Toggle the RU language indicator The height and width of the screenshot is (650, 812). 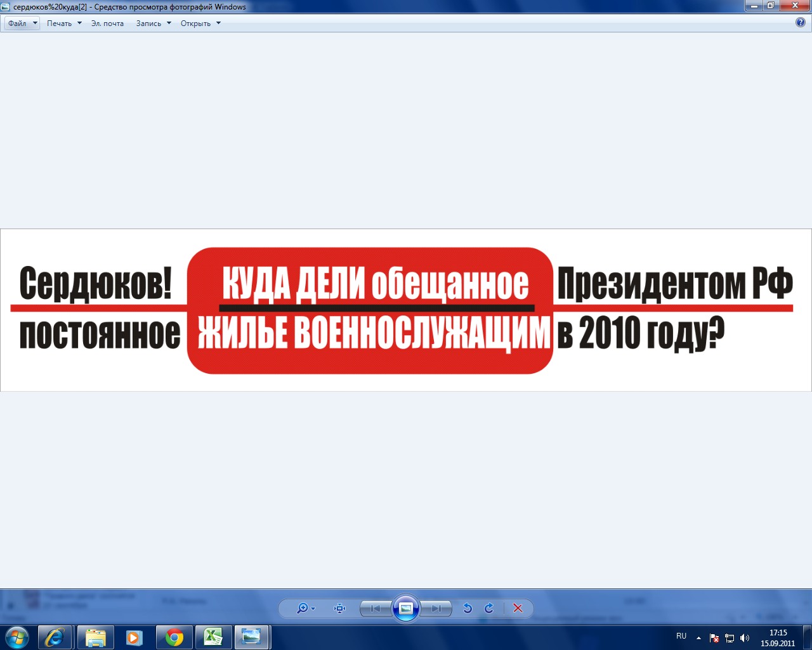click(681, 636)
